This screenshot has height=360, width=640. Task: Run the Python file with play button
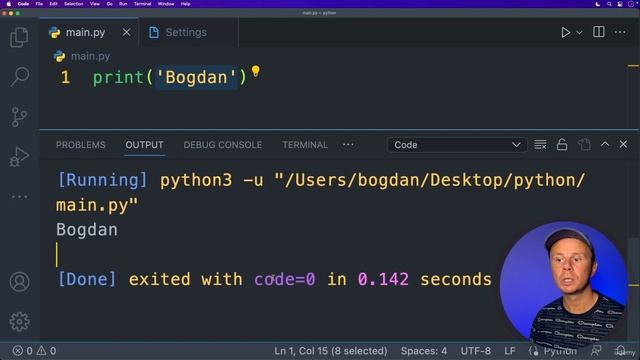pos(565,32)
